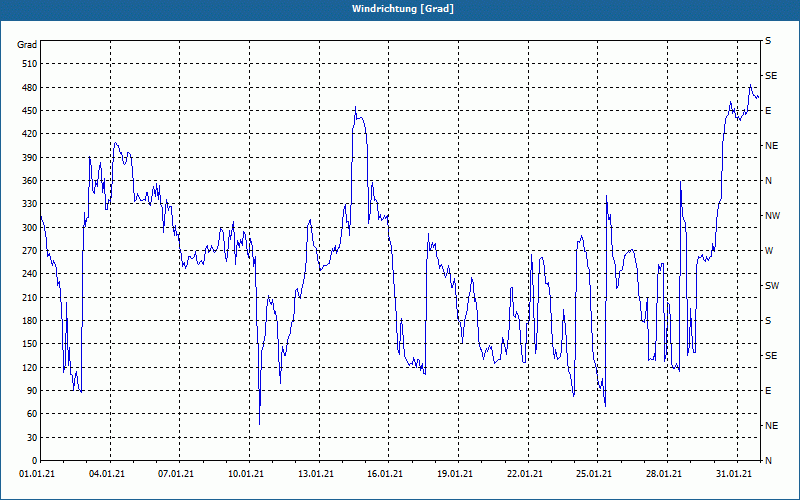Select the 270 value on left axis
This screenshot has height=500, width=800.
tap(30, 251)
